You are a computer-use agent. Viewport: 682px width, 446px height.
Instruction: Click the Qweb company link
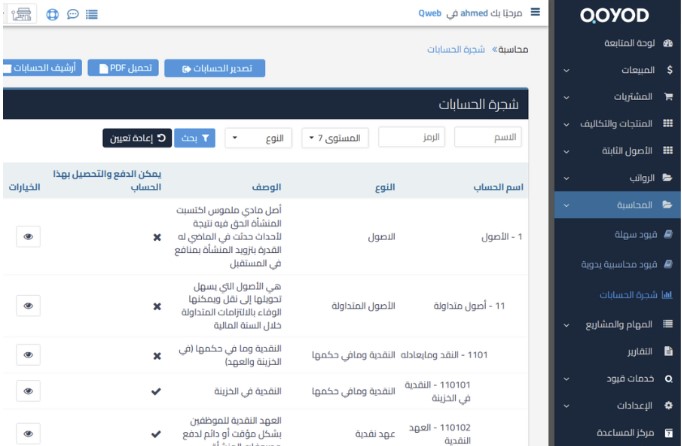430,13
